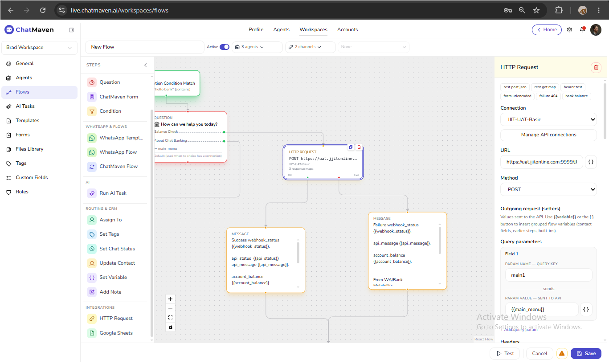Click the URL input field
The height and width of the screenshot is (364, 609).
coord(541,162)
